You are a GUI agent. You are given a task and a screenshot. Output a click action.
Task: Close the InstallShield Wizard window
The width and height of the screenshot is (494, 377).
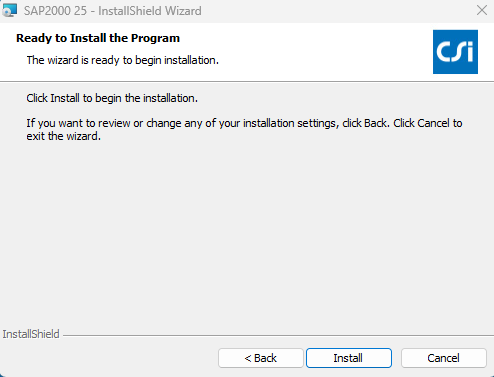click(482, 10)
